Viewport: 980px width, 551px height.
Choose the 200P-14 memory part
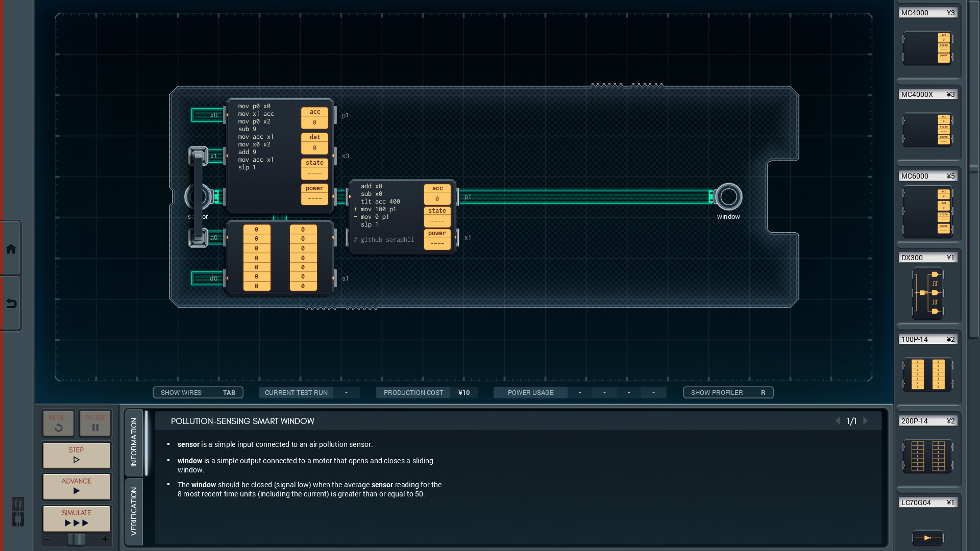927,456
